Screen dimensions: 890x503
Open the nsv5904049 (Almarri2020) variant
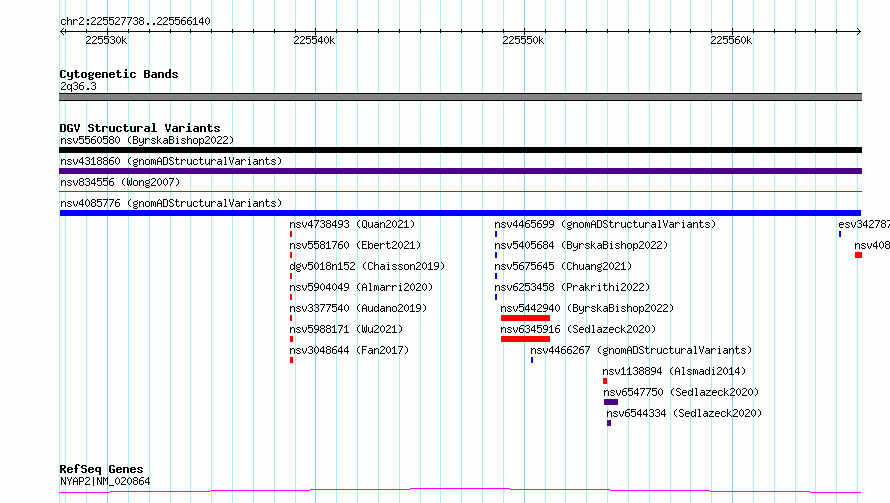(x=361, y=287)
